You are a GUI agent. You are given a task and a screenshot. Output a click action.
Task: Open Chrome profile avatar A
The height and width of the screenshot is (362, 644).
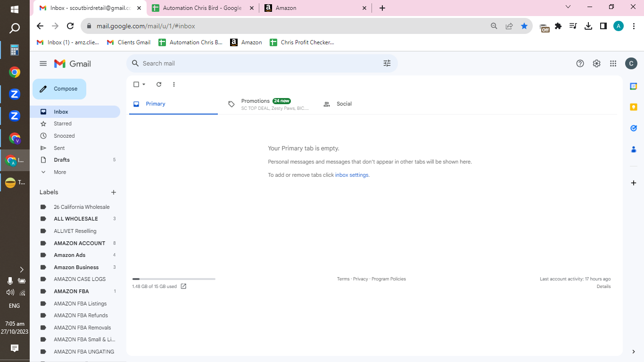tap(619, 26)
